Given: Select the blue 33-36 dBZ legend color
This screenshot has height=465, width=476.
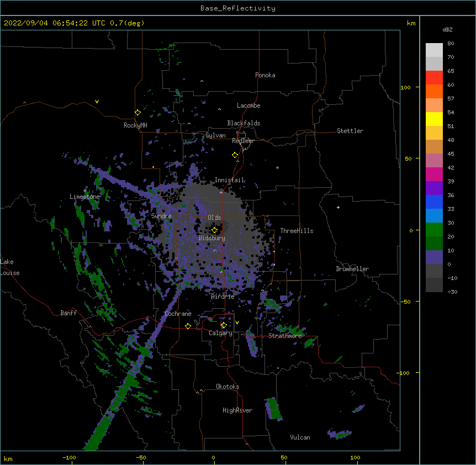Looking at the screenshot, I should click(434, 202).
